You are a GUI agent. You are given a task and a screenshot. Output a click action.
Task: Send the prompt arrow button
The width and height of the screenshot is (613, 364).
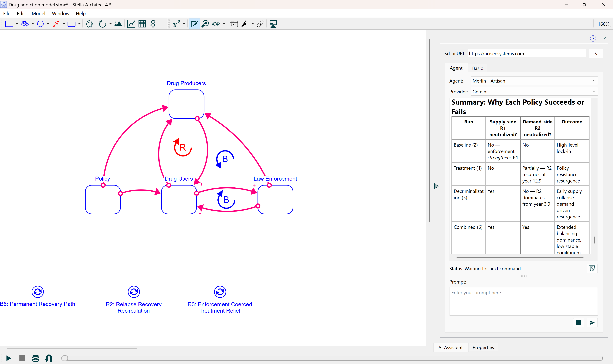pos(592,323)
